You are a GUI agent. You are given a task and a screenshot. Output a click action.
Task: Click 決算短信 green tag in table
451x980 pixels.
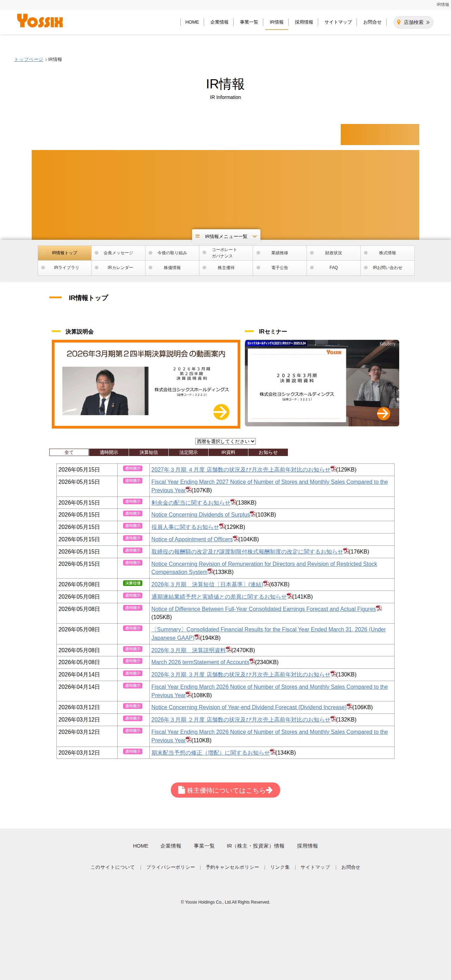click(x=133, y=583)
